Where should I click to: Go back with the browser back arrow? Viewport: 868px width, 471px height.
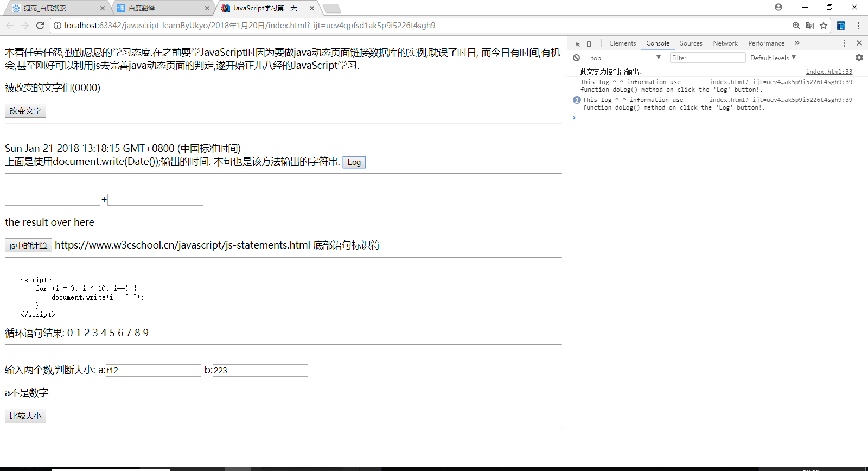(x=10, y=26)
